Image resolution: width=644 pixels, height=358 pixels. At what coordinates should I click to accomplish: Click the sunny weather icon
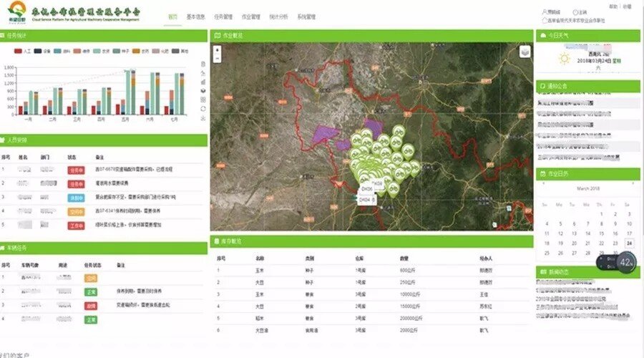pos(565,59)
